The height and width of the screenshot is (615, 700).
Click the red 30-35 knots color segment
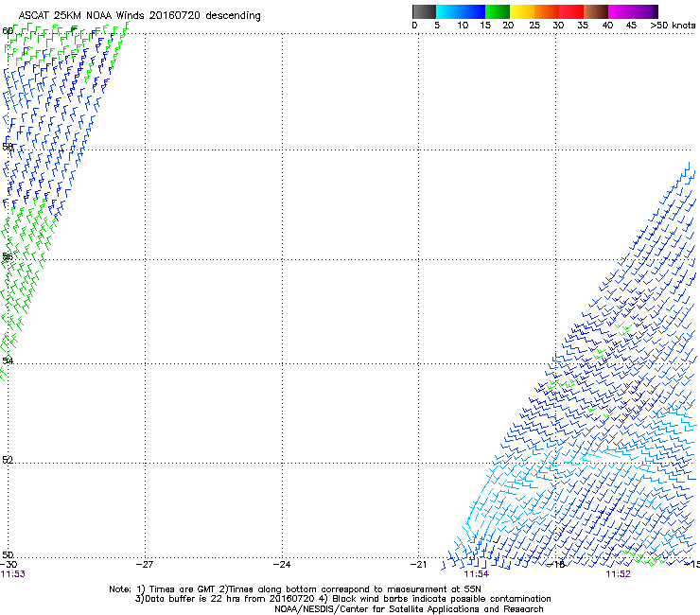pyautogui.click(x=571, y=11)
